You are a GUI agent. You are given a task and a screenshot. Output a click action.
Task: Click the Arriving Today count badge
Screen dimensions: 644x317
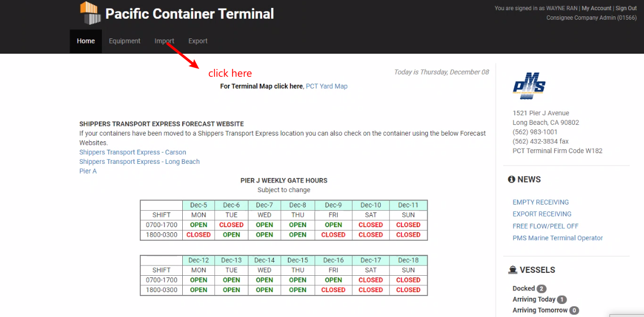[x=561, y=300]
